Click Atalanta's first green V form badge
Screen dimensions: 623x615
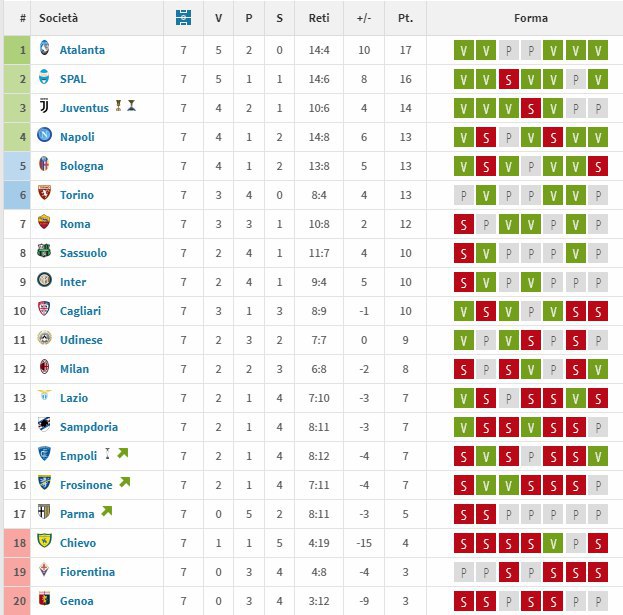(x=463, y=51)
